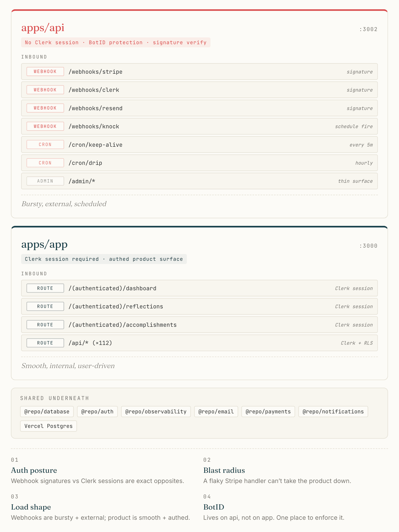399x532 pixels.
Task: Click the CRON tag beside /cron/keep-alive
Action: [x=45, y=144]
